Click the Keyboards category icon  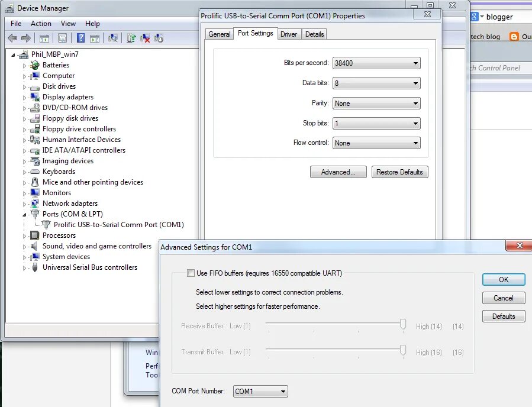(34, 172)
